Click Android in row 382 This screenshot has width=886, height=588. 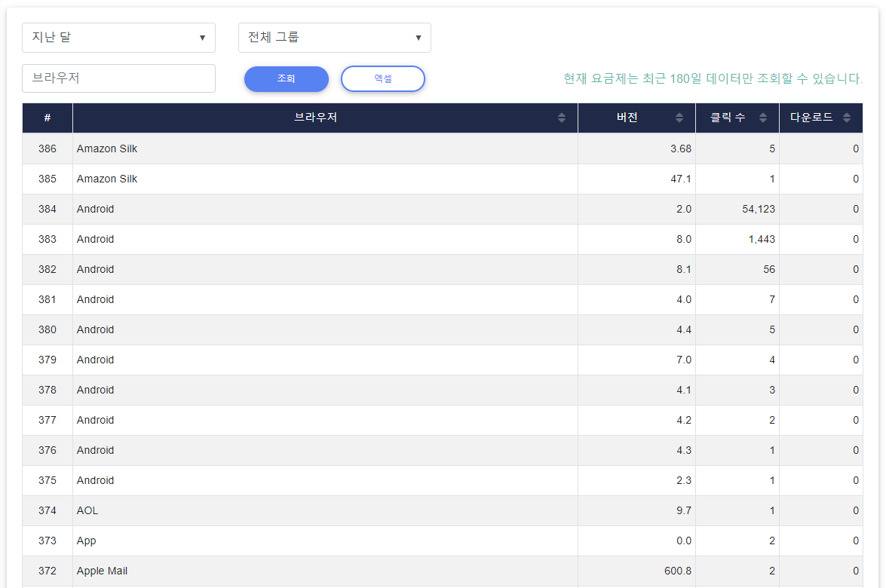tap(95, 269)
